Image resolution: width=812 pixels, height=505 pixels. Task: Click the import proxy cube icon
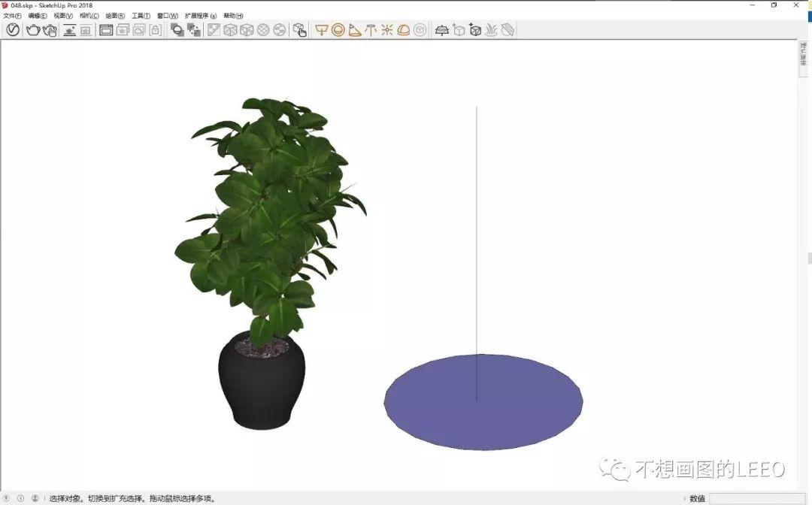coord(475,30)
